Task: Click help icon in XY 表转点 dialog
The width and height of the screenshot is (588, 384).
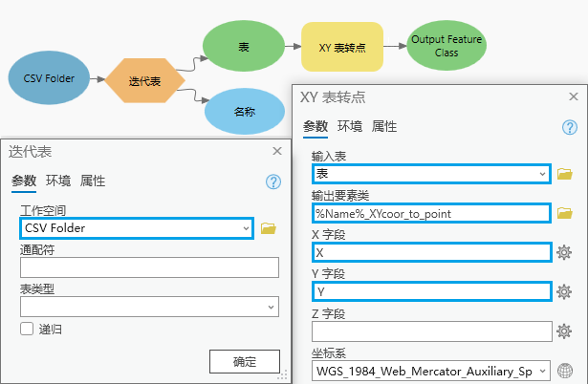Action: 569,127
